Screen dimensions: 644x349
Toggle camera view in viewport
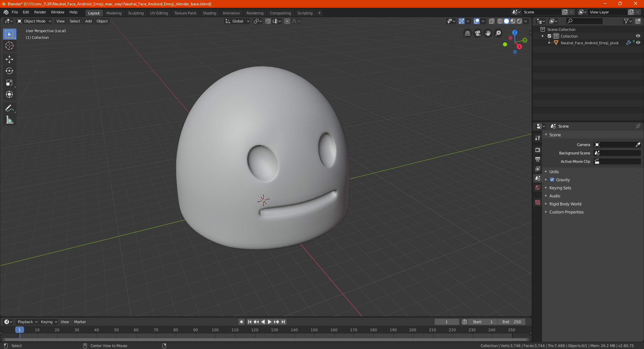tap(478, 33)
